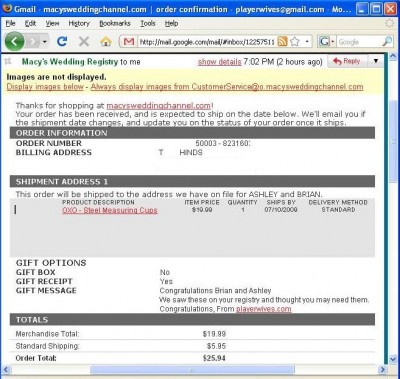This screenshot has width=400, height=379.
Task: Click the vertical scrollbar up arrow
Action: pyautogui.click(x=393, y=56)
